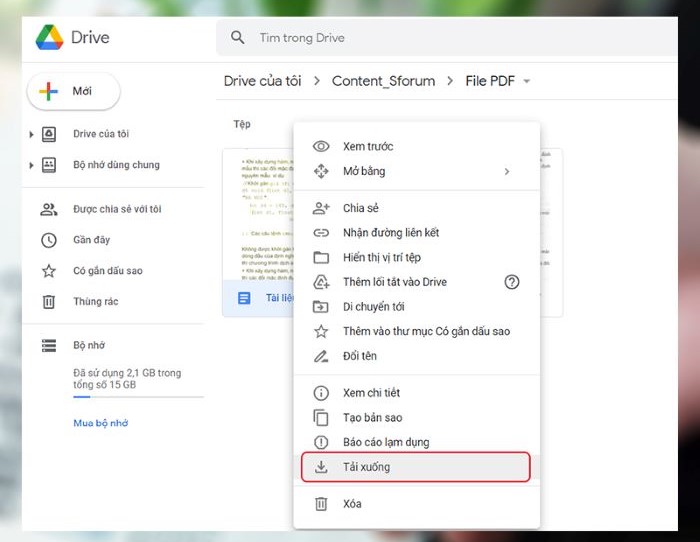This screenshot has width=700, height=542.
Task: Click the 'Báo cáo lạm dụng' warning icon
Action: point(321,442)
